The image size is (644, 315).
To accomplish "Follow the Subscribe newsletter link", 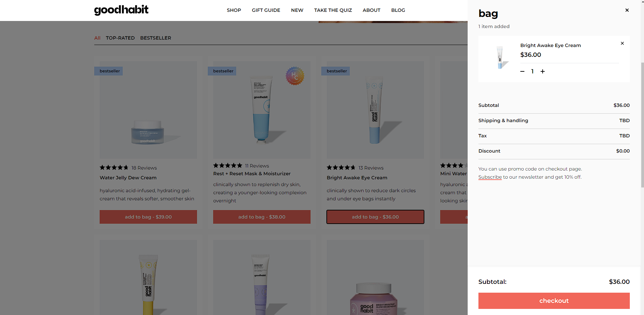I will pyautogui.click(x=490, y=177).
